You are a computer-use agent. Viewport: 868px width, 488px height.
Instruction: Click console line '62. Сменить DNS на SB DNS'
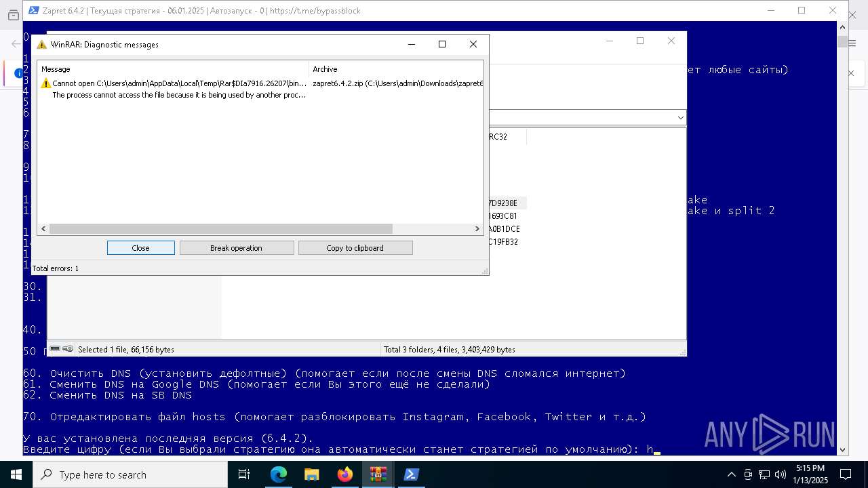point(107,395)
